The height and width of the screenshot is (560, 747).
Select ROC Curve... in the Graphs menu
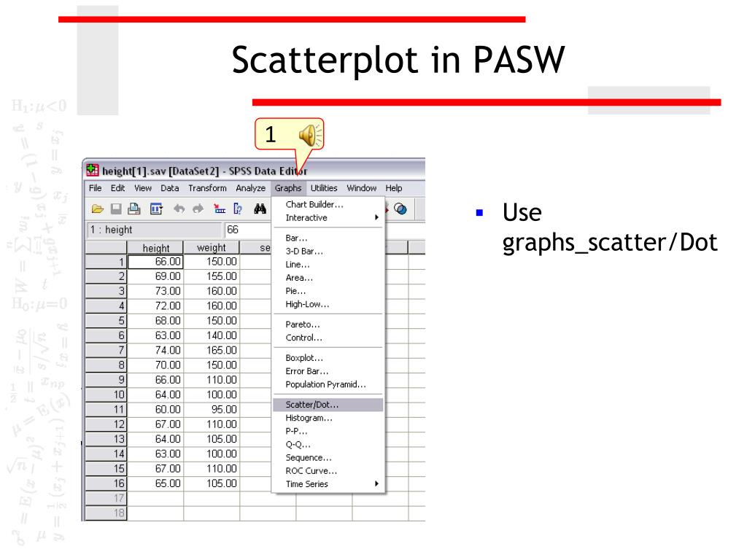[x=328, y=471]
